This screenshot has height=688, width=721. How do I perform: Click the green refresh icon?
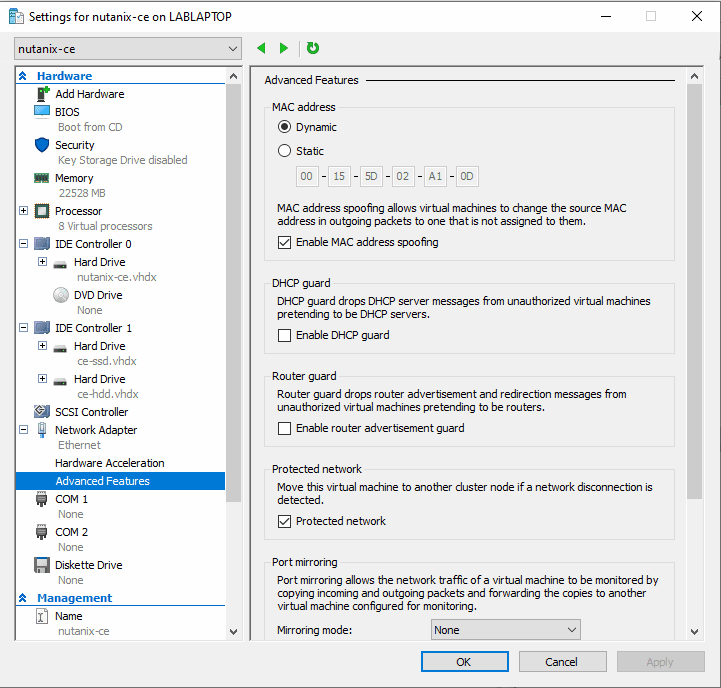313,48
